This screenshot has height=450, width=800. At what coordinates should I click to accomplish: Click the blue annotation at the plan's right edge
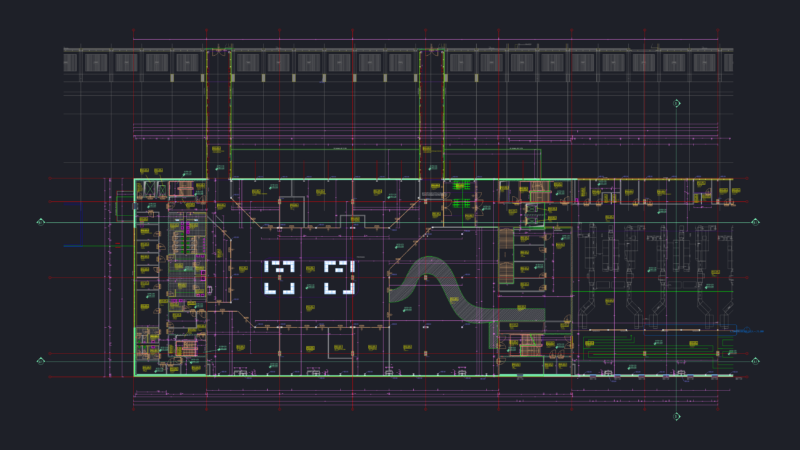coord(747,331)
